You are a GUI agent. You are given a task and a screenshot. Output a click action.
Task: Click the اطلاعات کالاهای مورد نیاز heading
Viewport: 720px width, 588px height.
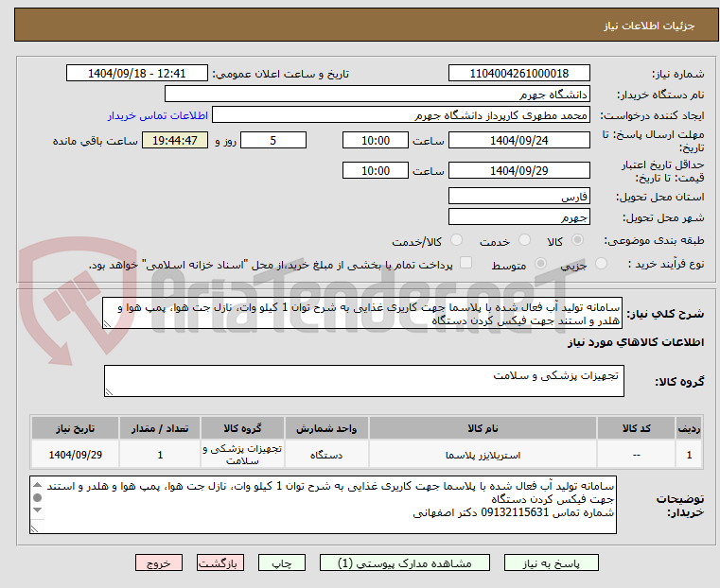636,342
